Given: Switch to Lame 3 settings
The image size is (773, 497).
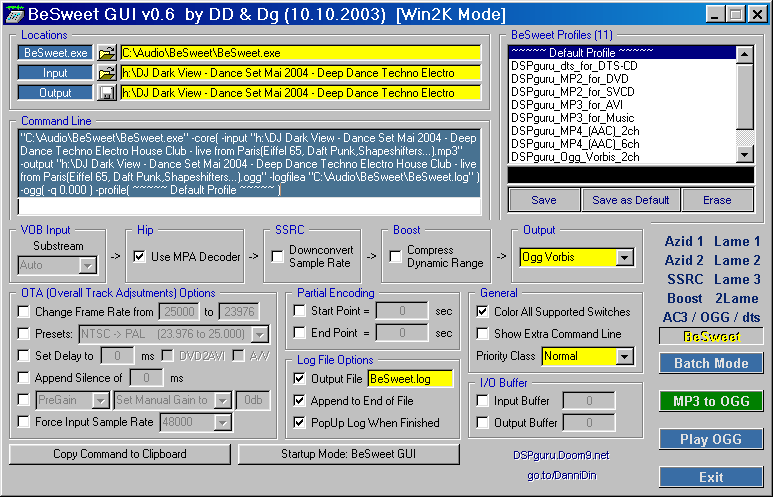Looking at the screenshot, I should pos(737,279).
